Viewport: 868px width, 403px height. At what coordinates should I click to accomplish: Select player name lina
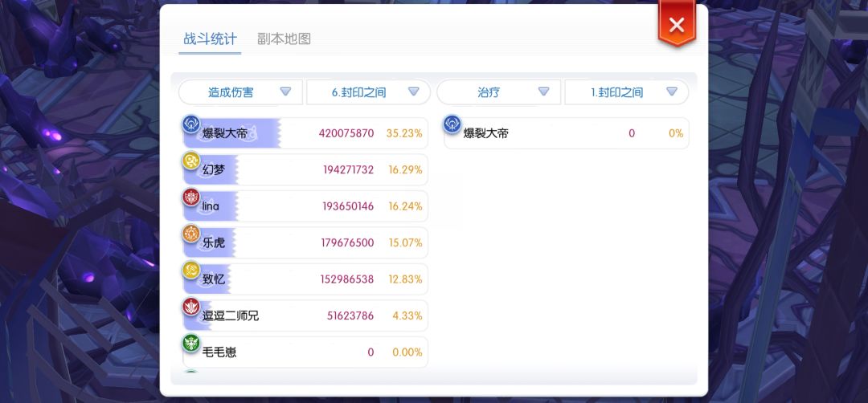pos(211,206)
